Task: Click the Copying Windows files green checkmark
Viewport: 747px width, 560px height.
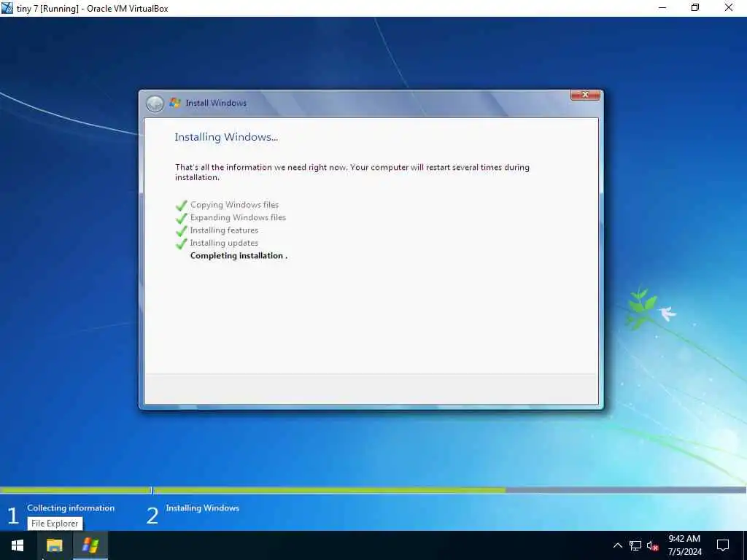Action: [182, 205]
